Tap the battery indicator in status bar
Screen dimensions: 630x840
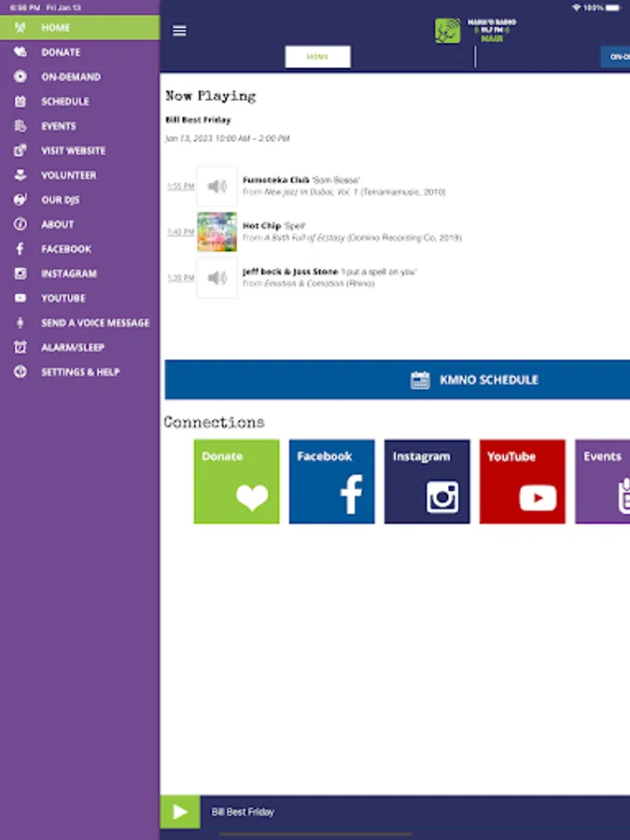614,7
